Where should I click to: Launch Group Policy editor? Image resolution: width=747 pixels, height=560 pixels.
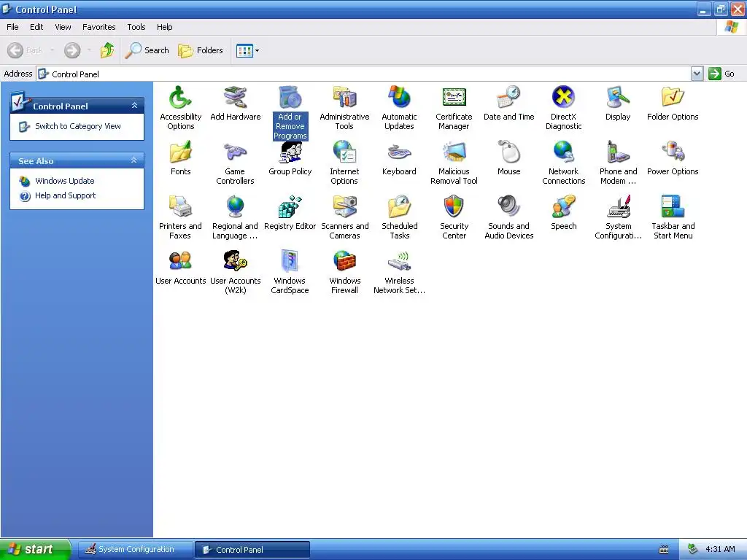coord(290,158)
